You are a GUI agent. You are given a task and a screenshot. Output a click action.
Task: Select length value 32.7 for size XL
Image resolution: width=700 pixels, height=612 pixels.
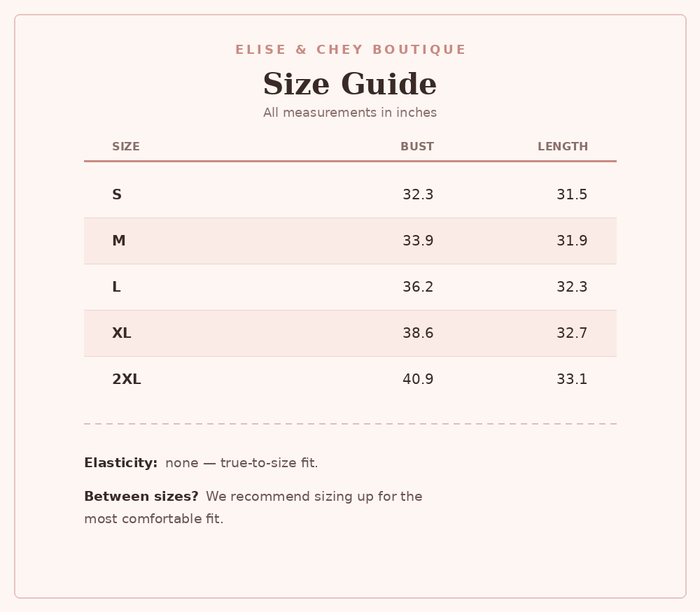click(x=572, y=333)
